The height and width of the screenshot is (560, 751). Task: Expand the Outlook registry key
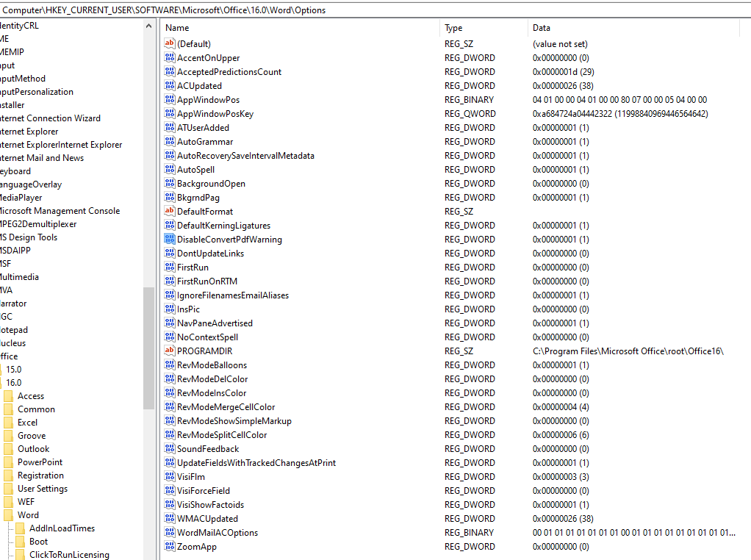point(32,448)
